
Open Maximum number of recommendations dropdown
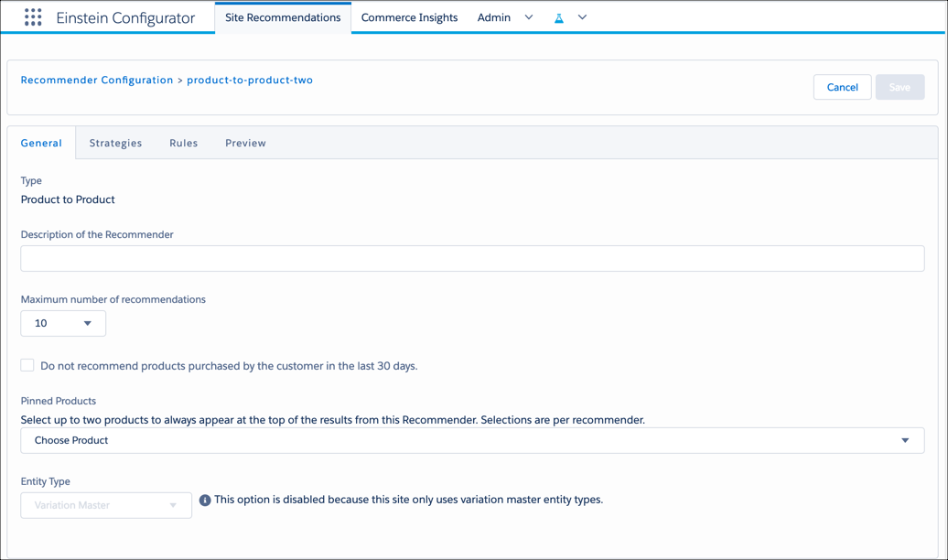point(63,324)
